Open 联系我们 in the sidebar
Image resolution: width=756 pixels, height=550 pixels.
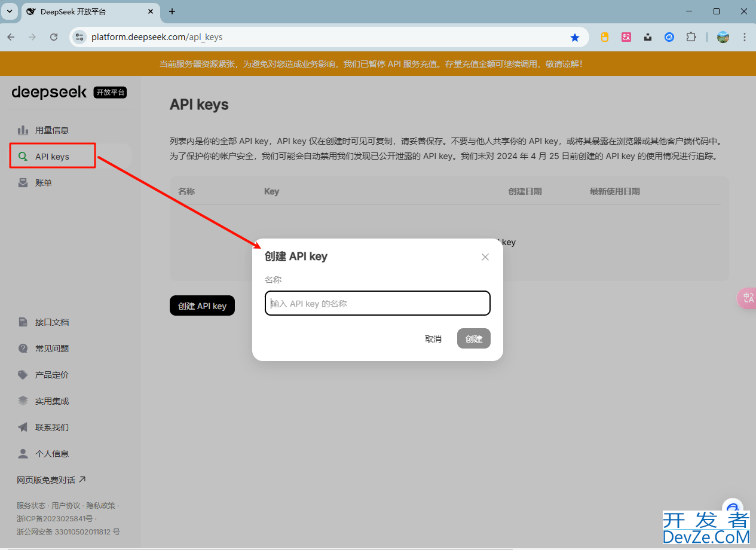[71, 427]
